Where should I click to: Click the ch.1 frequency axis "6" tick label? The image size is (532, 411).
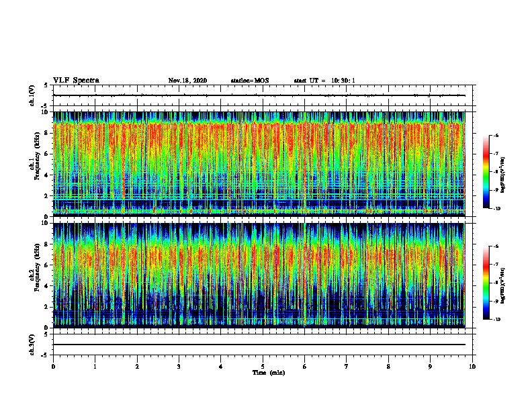[46, 154]
